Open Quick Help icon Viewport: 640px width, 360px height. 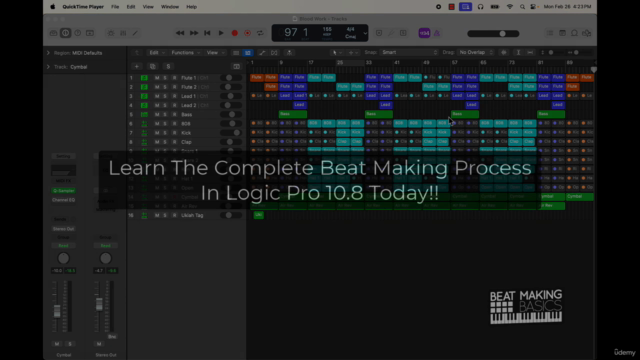[x=78, y=33]
